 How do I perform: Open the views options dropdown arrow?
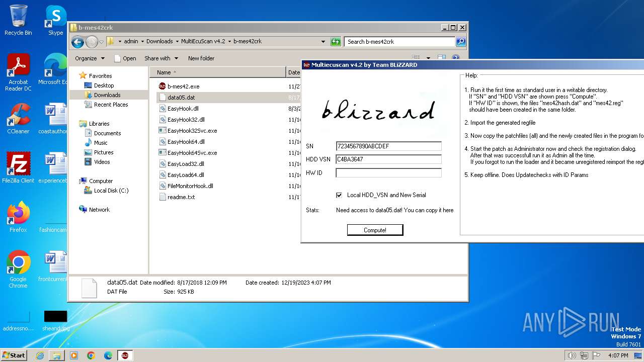pos(428,58)
